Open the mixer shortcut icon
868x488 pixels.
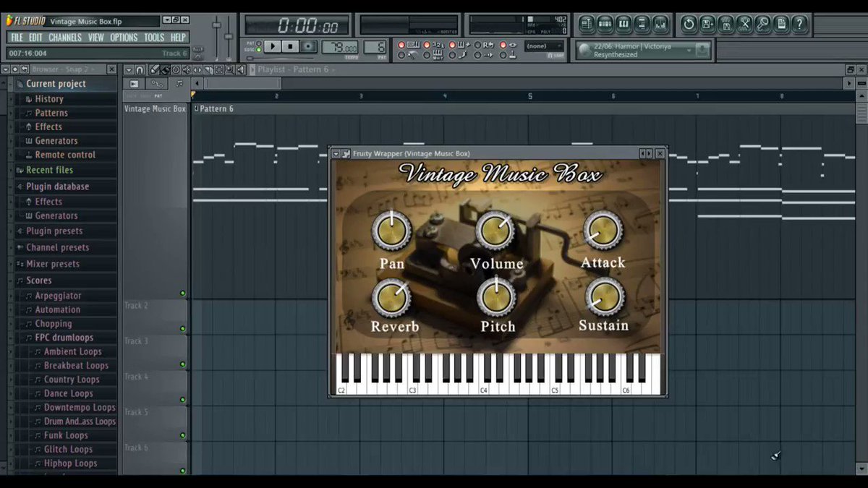(x=660, y=25)
